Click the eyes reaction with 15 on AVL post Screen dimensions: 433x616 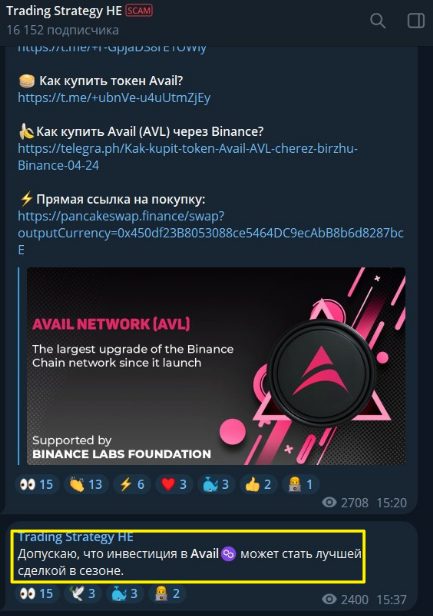point(37,484)
